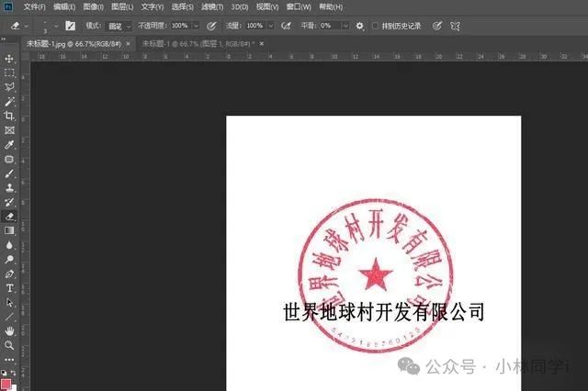Select the Horizontal Type tool

[x=9, y=288]
